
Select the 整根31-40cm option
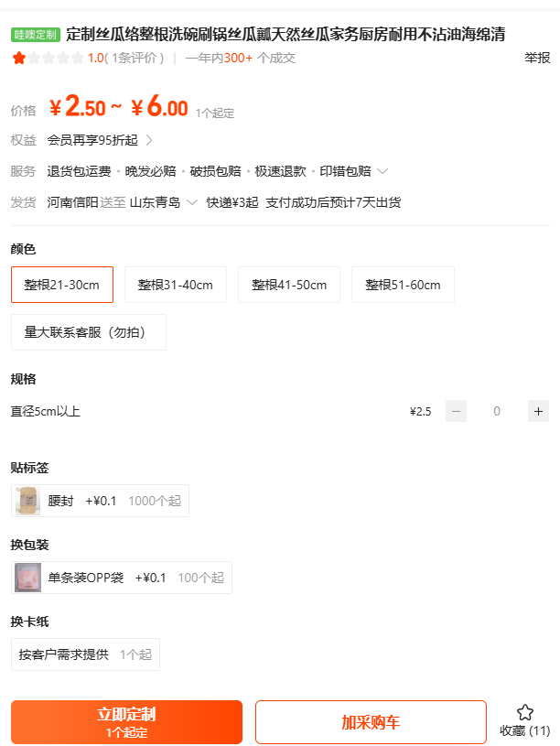coord(176,285)
